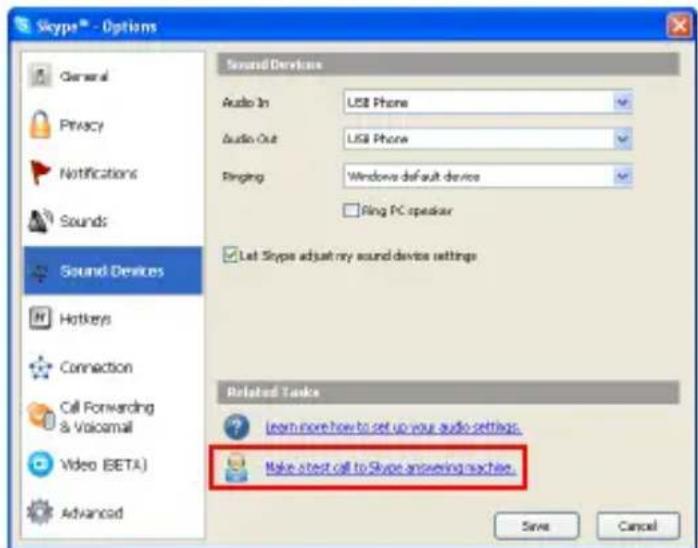The height and width of the screenshot is (548, 698).
Task: Open the Ringing device dropdown arrow
Action: (x=623, y=176)
